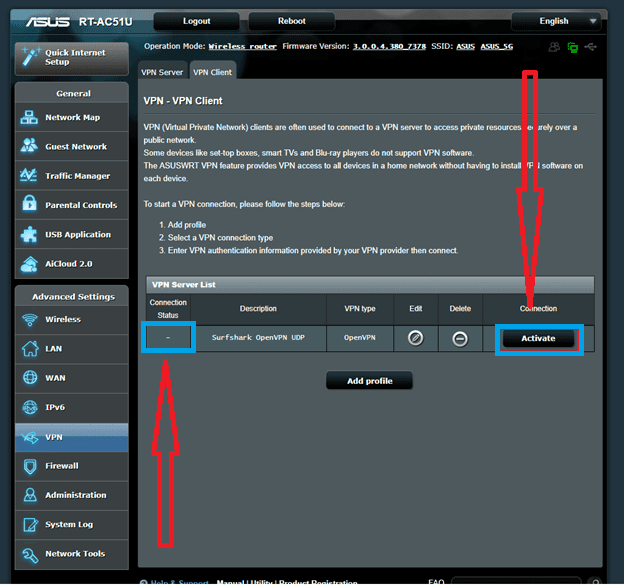This screenshot has height=587, width=624.
Task: Open Administration from sidebar text
Action: [76, 495]
